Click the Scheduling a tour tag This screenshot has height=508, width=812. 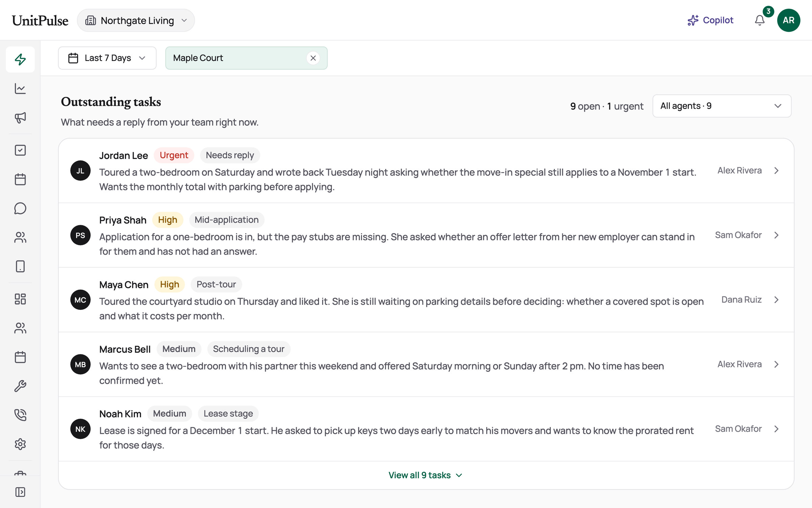point(249,349)
